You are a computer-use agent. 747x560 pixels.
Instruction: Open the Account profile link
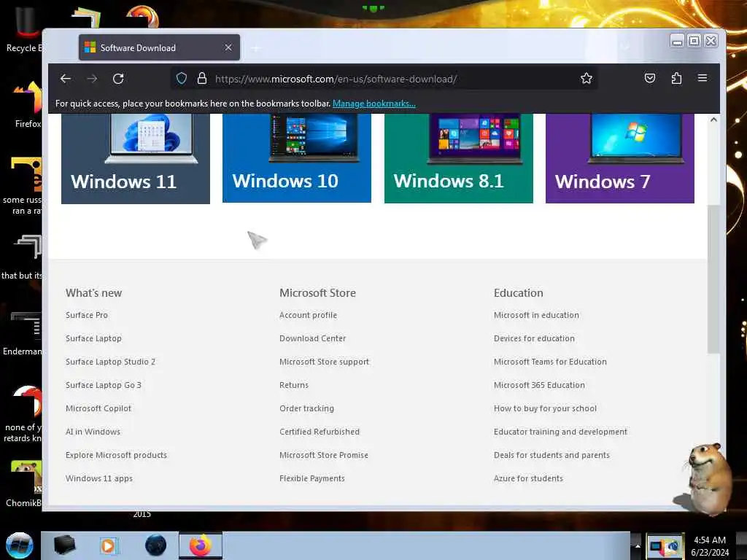(x=309, y=315)
